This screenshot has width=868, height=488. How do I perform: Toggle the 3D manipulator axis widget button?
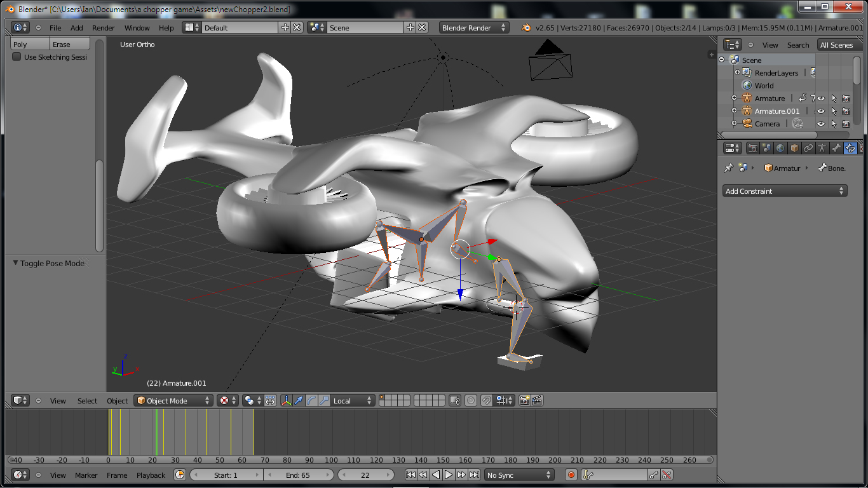click(286, 400)
